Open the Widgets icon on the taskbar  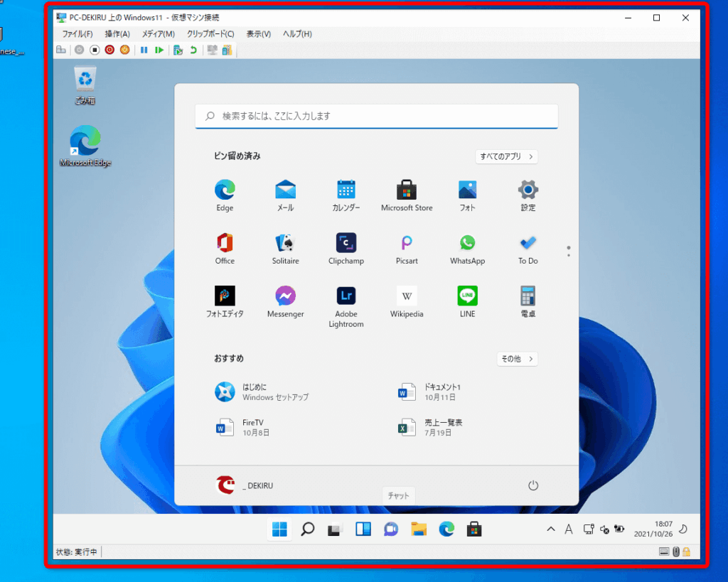pyautogui.click(x=363, y=529)
